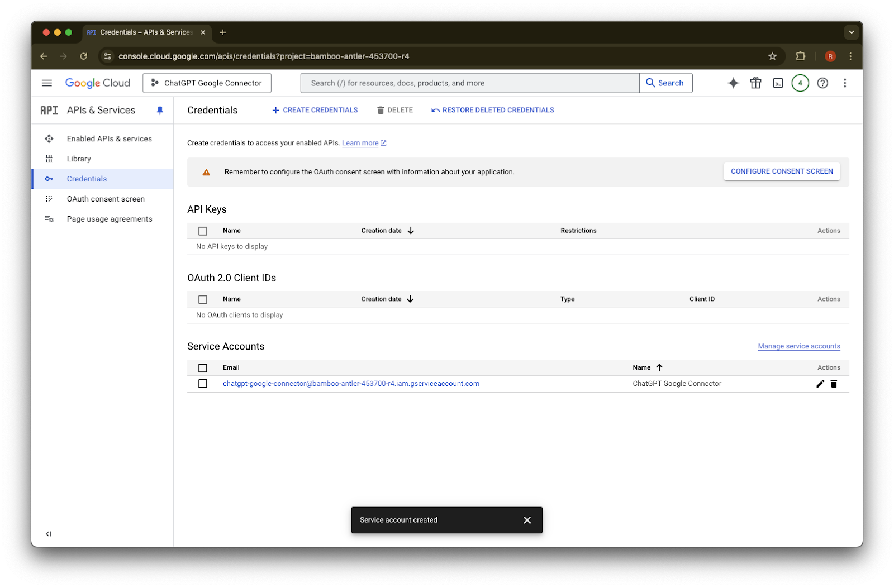Bookmark this page with star icon
This screenshot has width=894, height=588.
click(x=772, y=56)
